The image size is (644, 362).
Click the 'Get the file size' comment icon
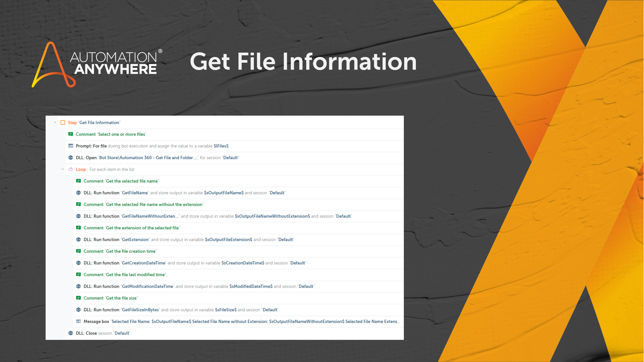tap(78, 298)
